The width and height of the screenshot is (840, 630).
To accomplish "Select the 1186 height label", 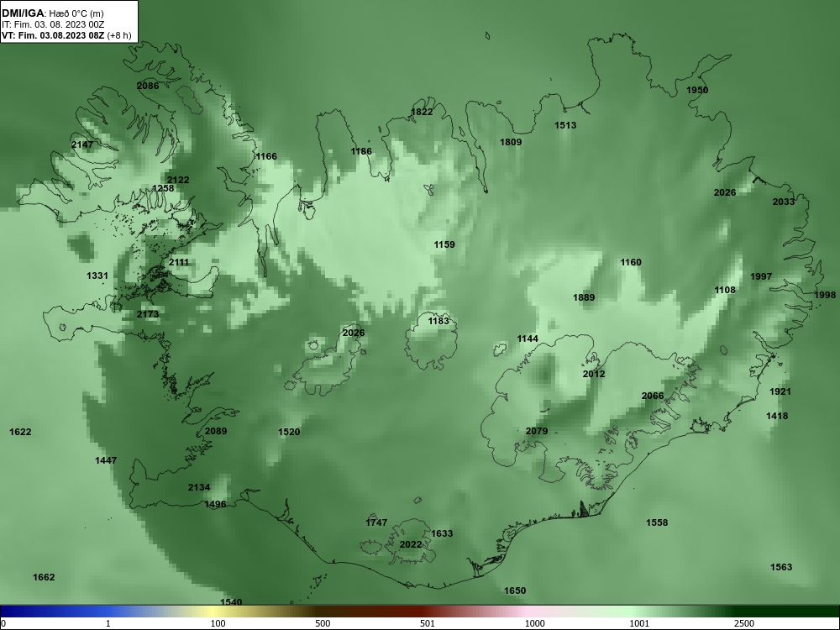I will pyautogui.click(x=361, y=151).
